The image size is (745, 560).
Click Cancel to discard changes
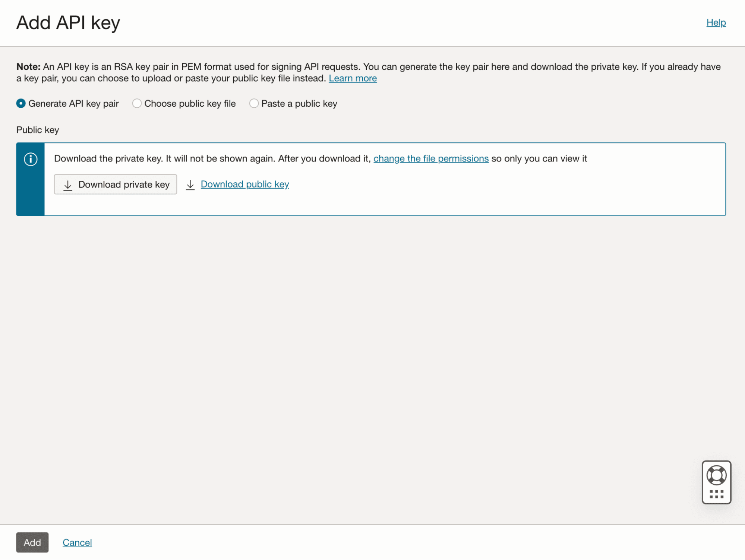(77, 542)
